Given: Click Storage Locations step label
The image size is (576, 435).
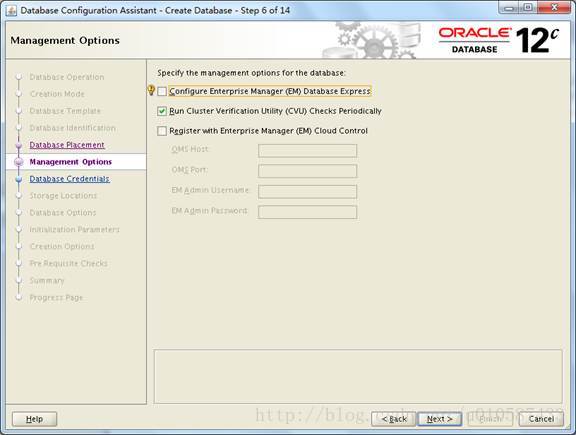Looking at the screenshot, I should coord(63,196).
